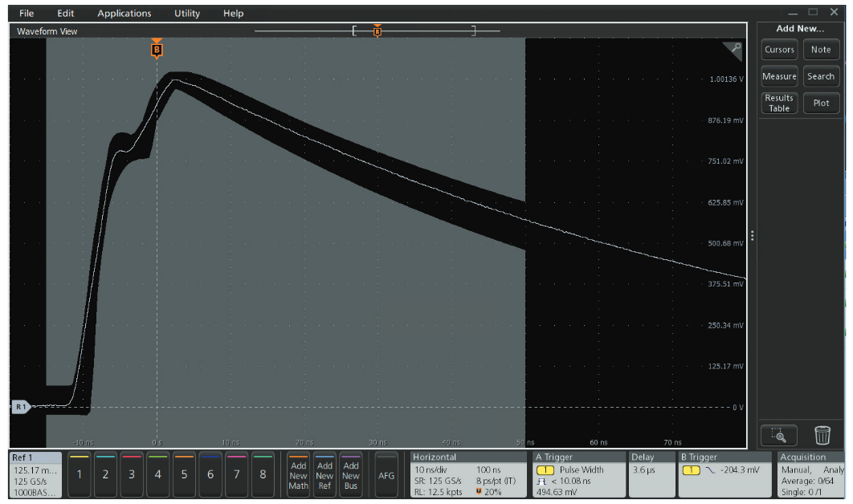The height and width of the screenshot is (504, 853).
Task: Add Cursors to the display
Action: pyautogui.click(x=779, y=50)
